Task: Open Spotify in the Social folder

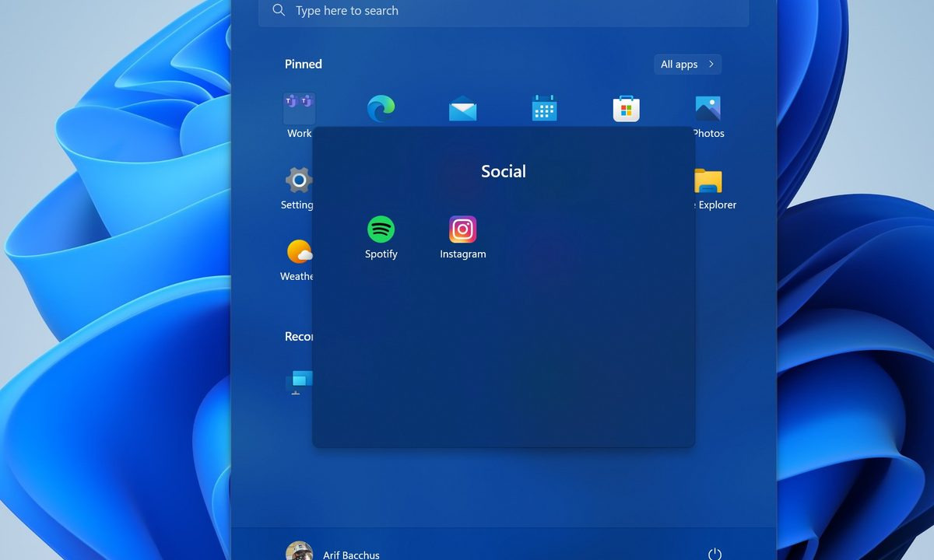Action: [381, 229]
